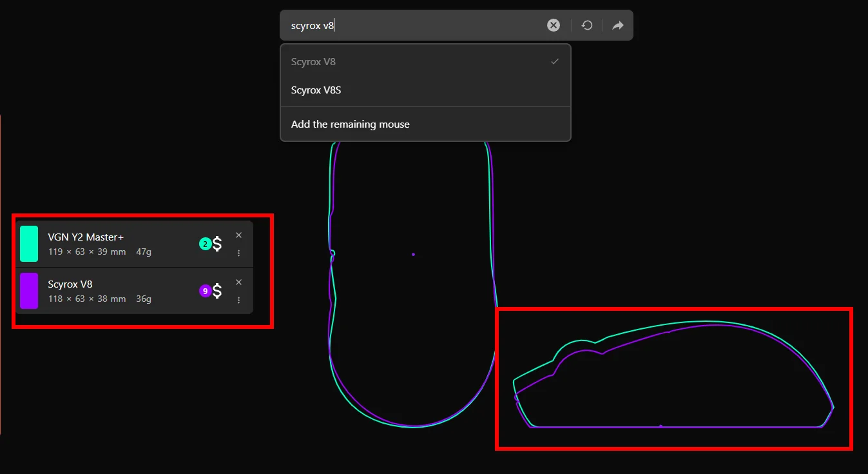
Task: Click dimensions 118 × 63 × 38 mm
Action: (87, 299)
